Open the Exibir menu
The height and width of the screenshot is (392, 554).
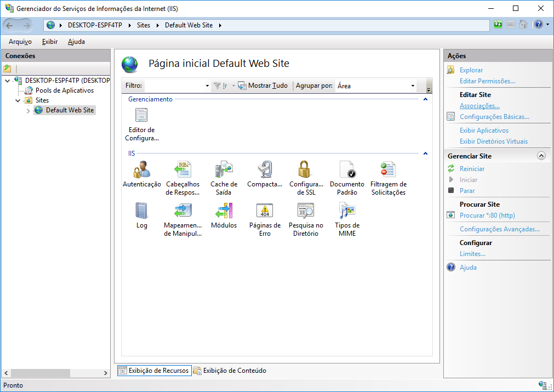click(49, 41)
